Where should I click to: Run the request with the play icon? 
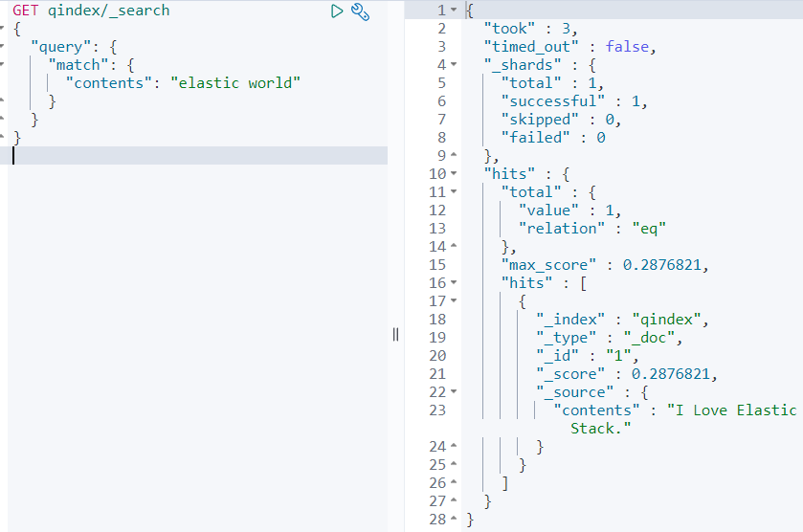pyautogui.click(x=337, y=11)
